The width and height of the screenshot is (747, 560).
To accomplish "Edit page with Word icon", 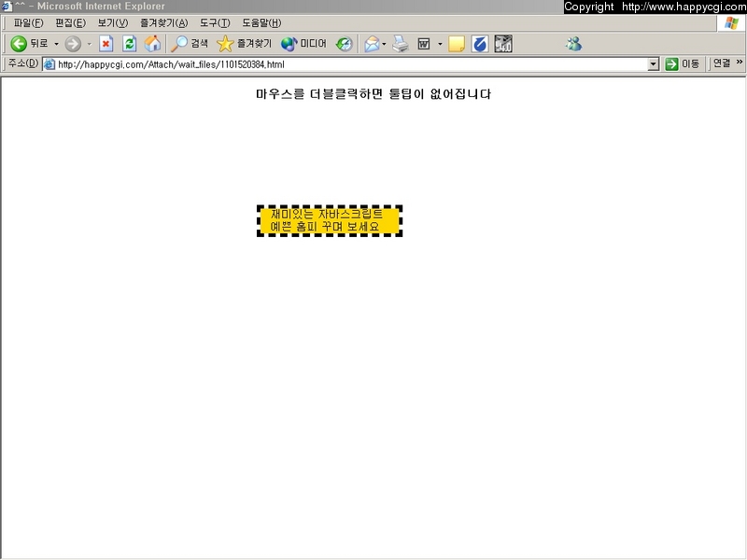I will [x=424, y=44].
